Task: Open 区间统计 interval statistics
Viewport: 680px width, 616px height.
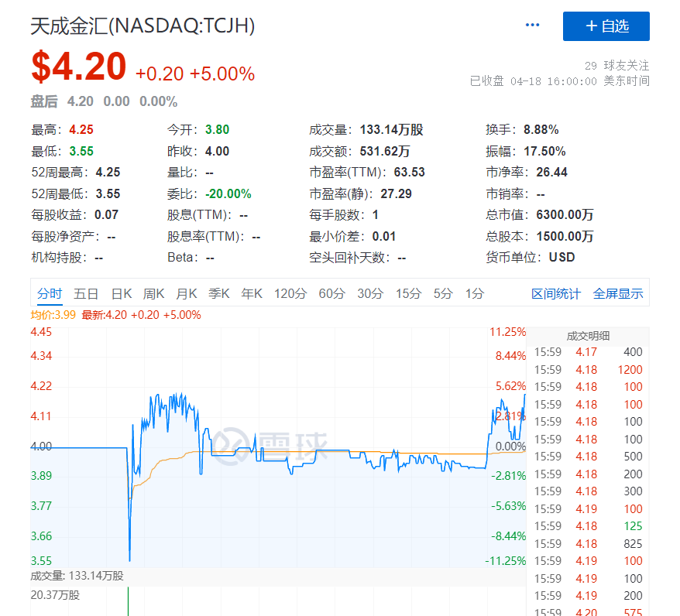Action: click(555, 294)
